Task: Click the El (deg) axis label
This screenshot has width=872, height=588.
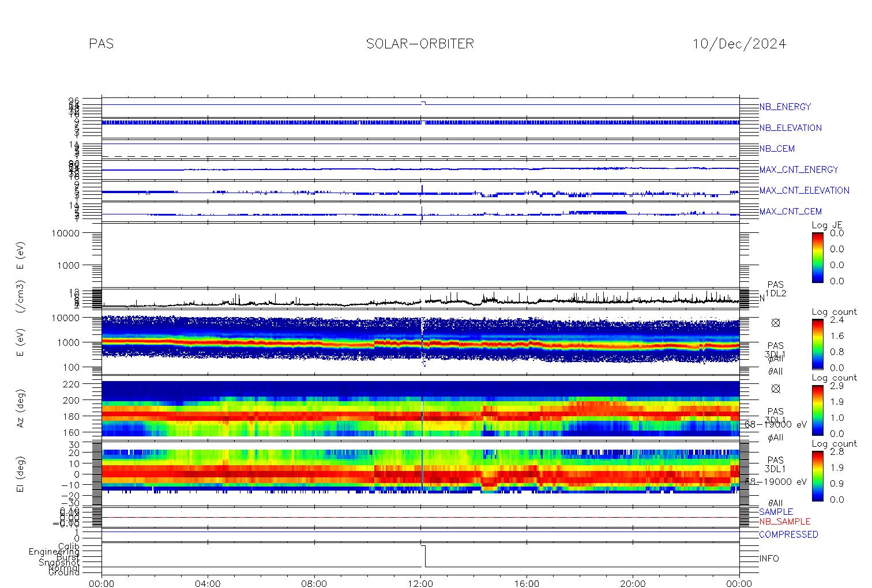Action: pos(21,474)
